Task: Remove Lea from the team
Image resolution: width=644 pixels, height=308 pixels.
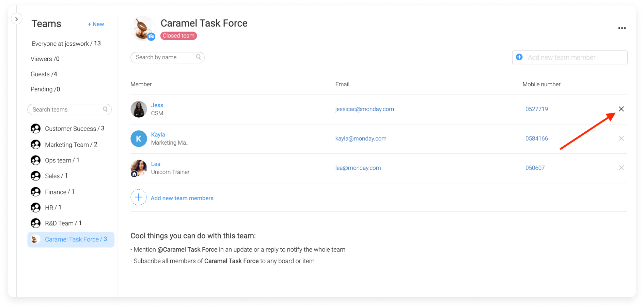Action: [621, 168]
